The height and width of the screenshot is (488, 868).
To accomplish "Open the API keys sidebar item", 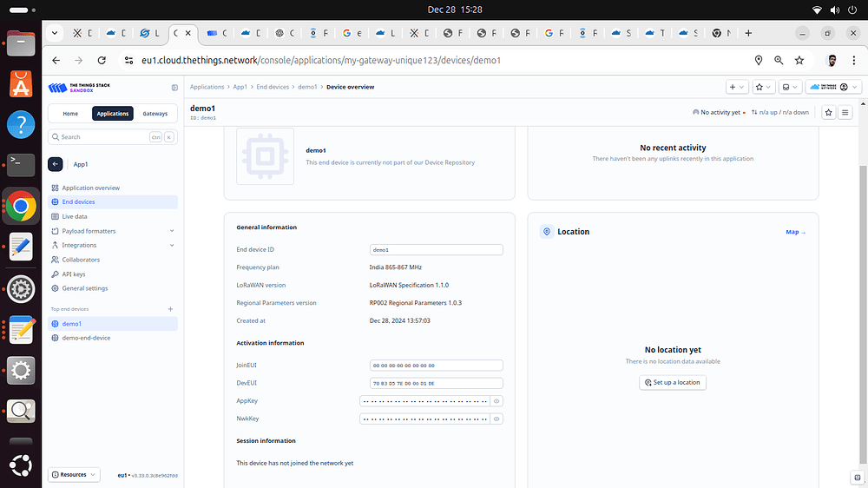I will (74, 274).
